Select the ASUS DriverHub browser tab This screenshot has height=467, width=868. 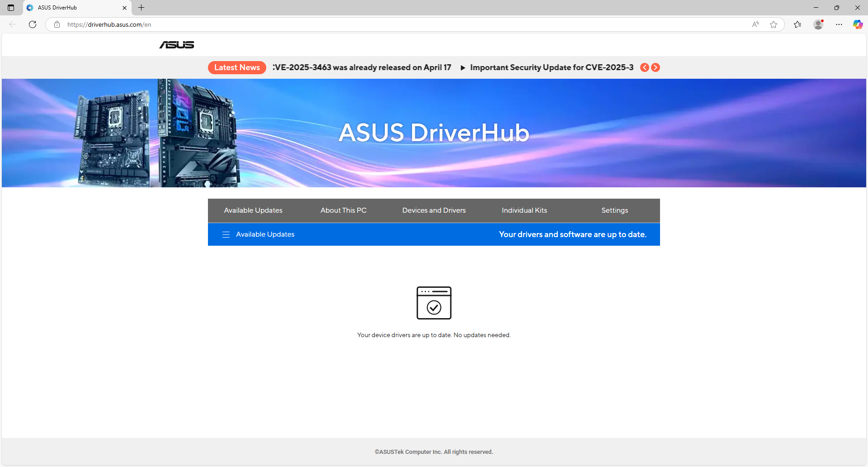77,8
